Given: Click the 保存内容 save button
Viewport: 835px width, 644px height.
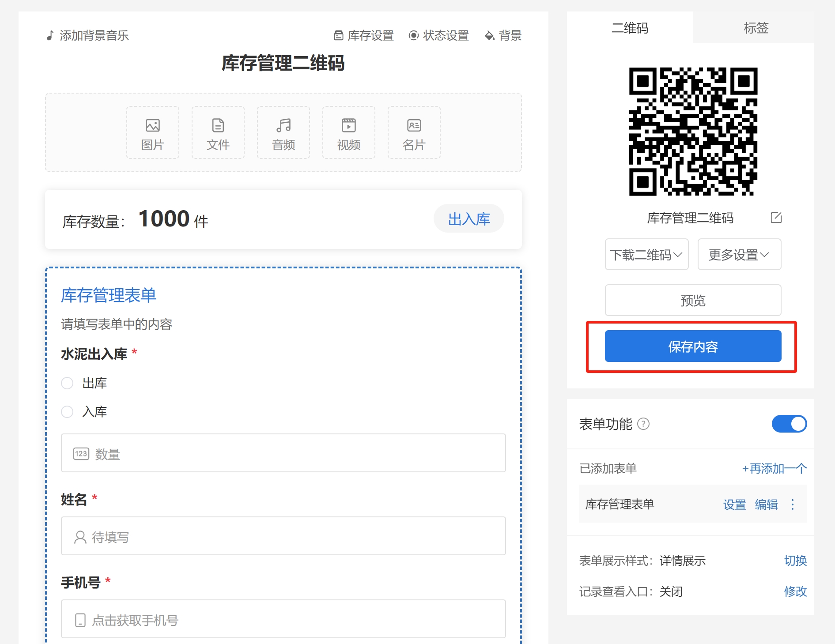Looking at the screenshot, I should coord(693,346).
